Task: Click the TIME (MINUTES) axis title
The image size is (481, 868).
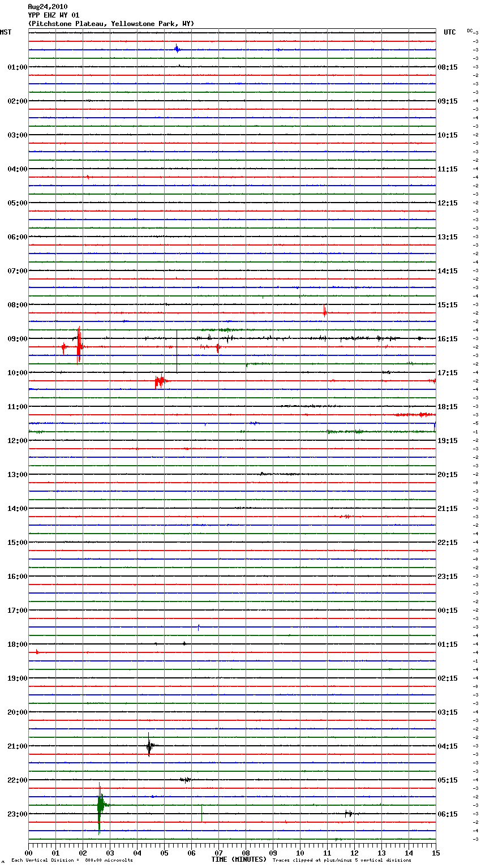Action: click(239, 860)
